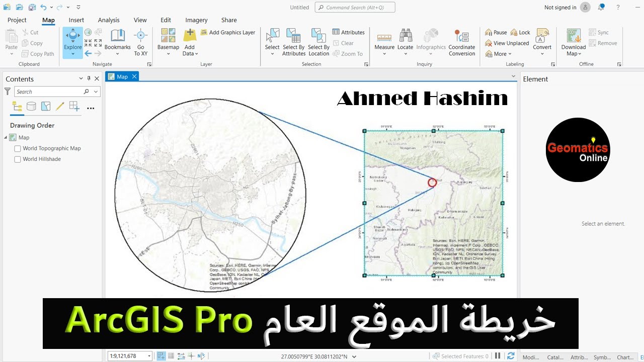The width and height of the screenshot is (644, 362).
Task: Click the Save Project icon
Action: coord(32,7)
